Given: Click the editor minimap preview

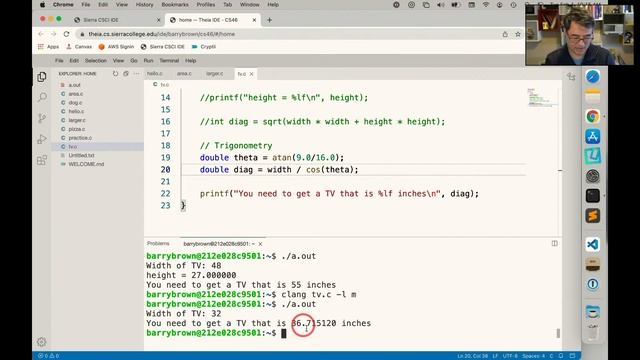Looking at the screenshot, I should point(541,97).
